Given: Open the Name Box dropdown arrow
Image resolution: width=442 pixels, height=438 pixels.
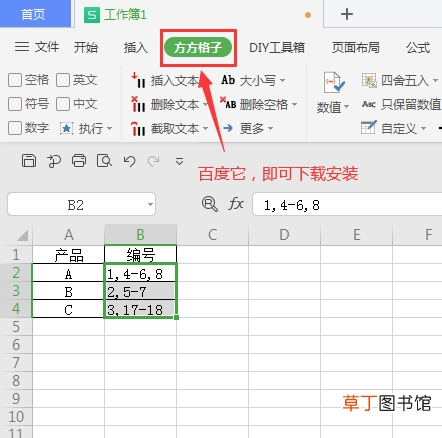Looking at the screenshot, I should click(150, 204).
